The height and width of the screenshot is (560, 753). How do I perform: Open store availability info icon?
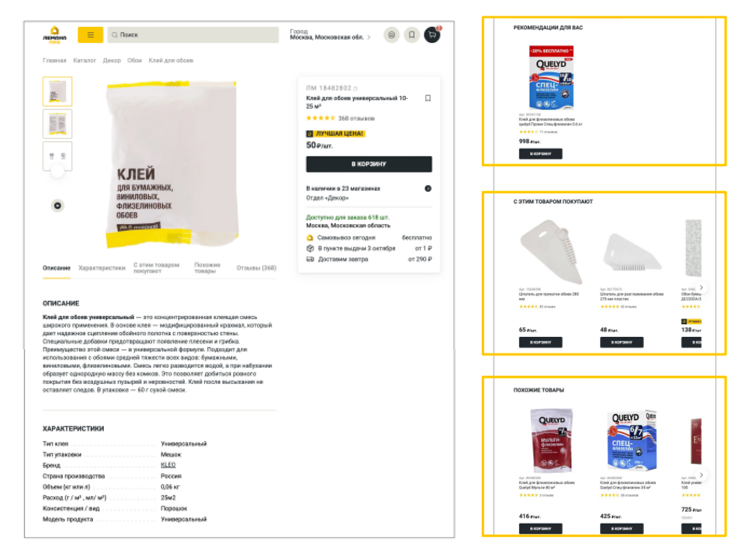[x=428, y=188]
